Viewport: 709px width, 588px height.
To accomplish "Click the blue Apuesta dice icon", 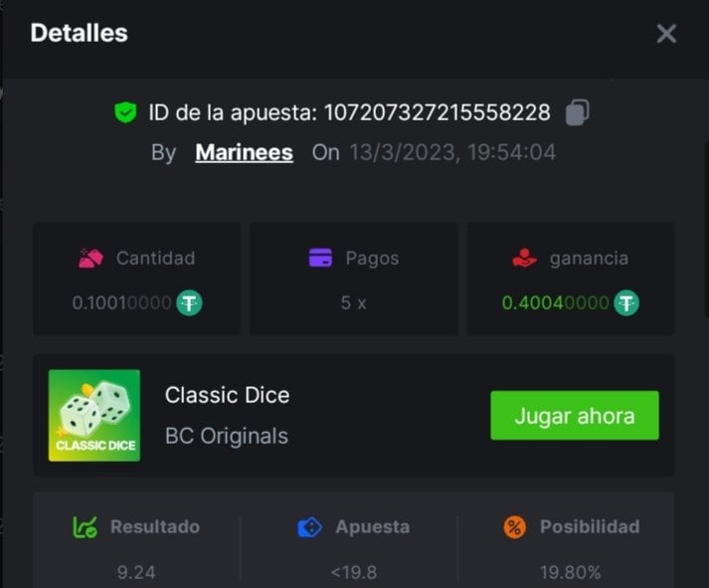I will [x=310, y=527].
